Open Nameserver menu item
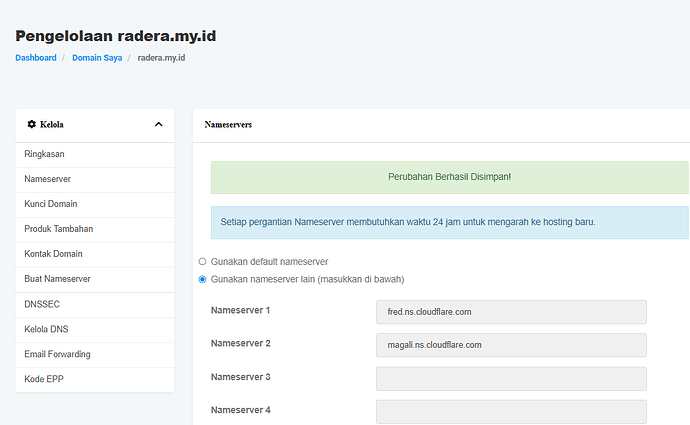 tap(95, 180)
